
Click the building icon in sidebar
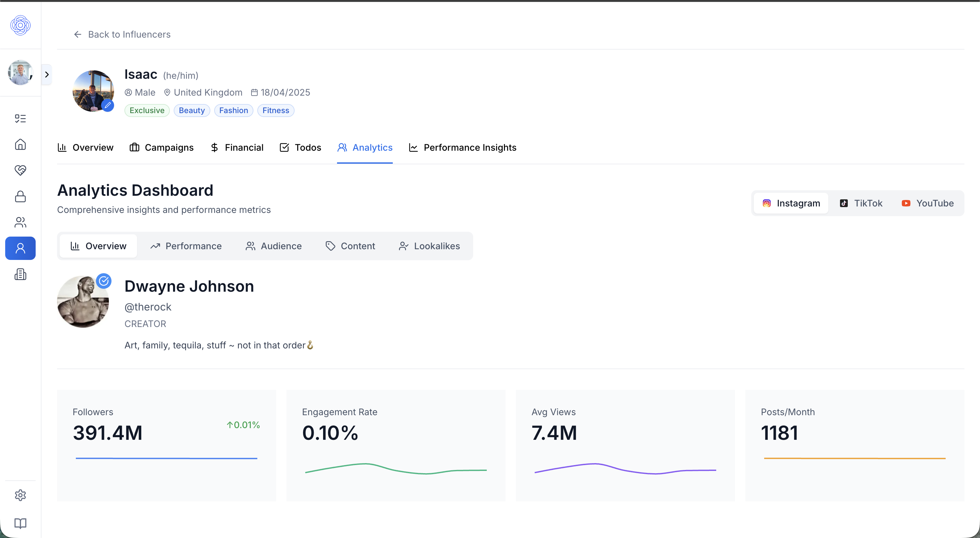20,274
